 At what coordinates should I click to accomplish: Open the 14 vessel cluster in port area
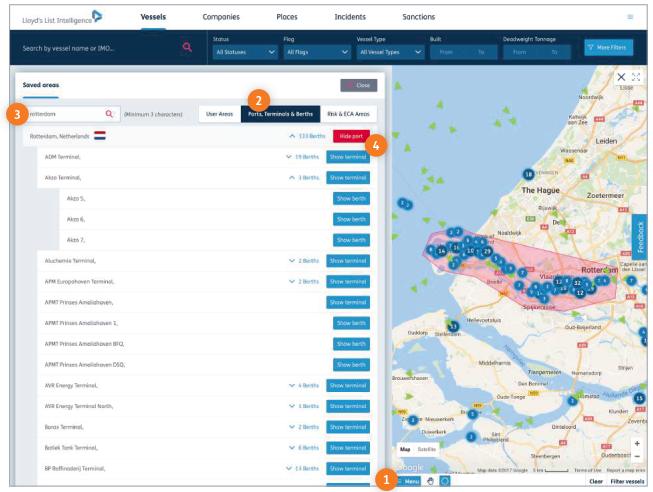pyautogui.click(x=441, y=251)
